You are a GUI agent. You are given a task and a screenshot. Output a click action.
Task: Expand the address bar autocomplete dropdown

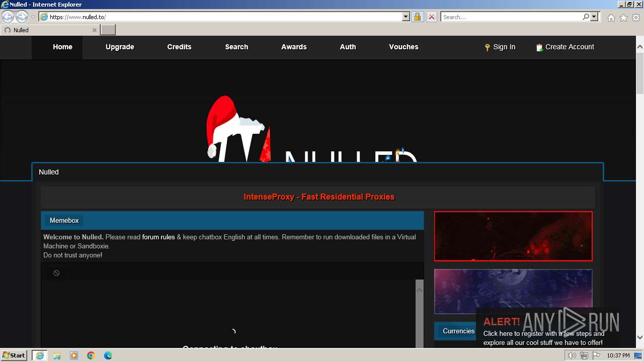coord(406,17)
